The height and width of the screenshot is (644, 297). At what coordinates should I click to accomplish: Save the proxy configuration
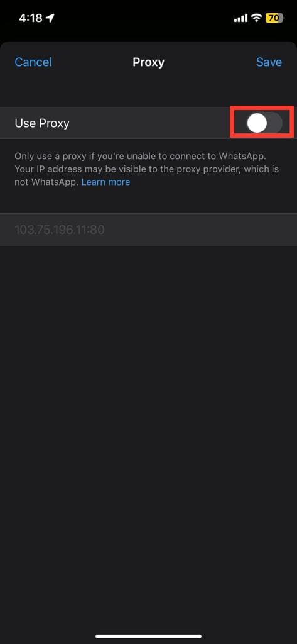[x=269, y=62]
